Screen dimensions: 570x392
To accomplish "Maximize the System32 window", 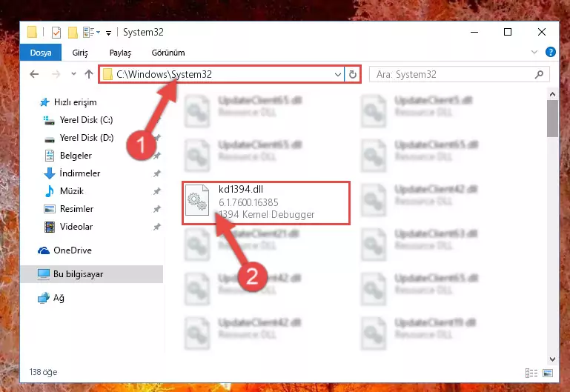I will point(508,32).
